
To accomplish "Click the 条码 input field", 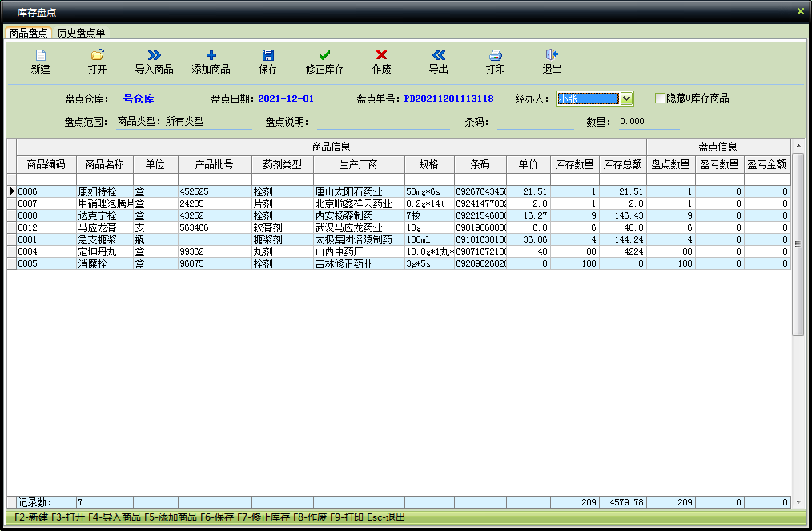I will 536,123.
